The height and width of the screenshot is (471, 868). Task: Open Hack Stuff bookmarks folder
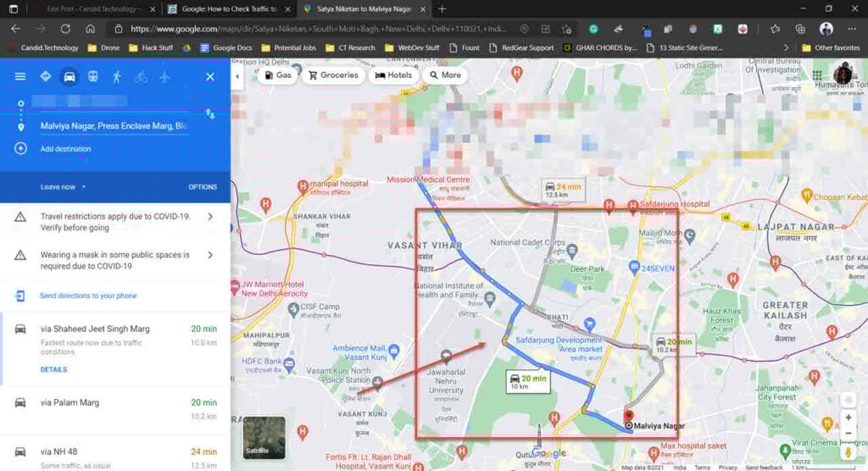coord(151,48)
